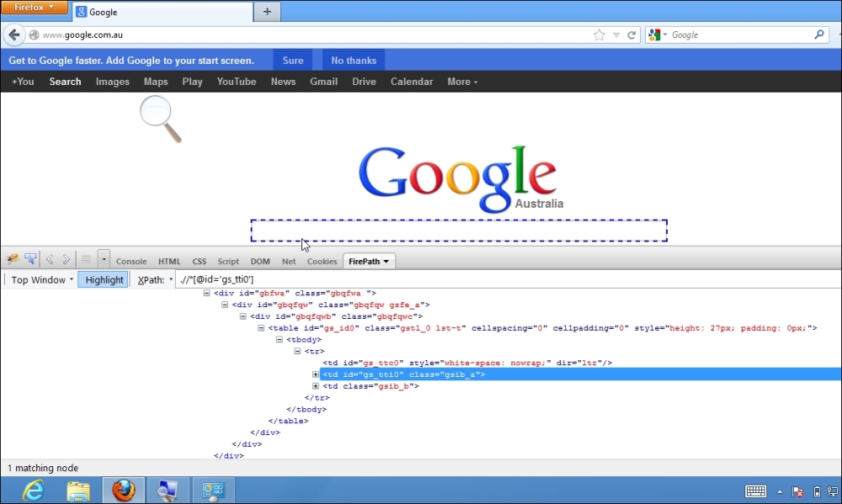Open Gmail from the Google bar
The width and height of the screenshot is (842, 504).
coord(324,82)
